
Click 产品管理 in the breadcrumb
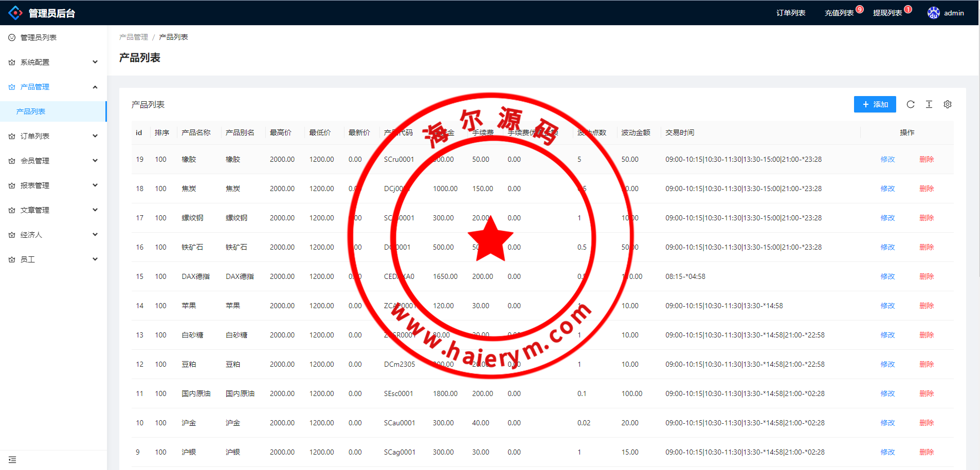133,37
